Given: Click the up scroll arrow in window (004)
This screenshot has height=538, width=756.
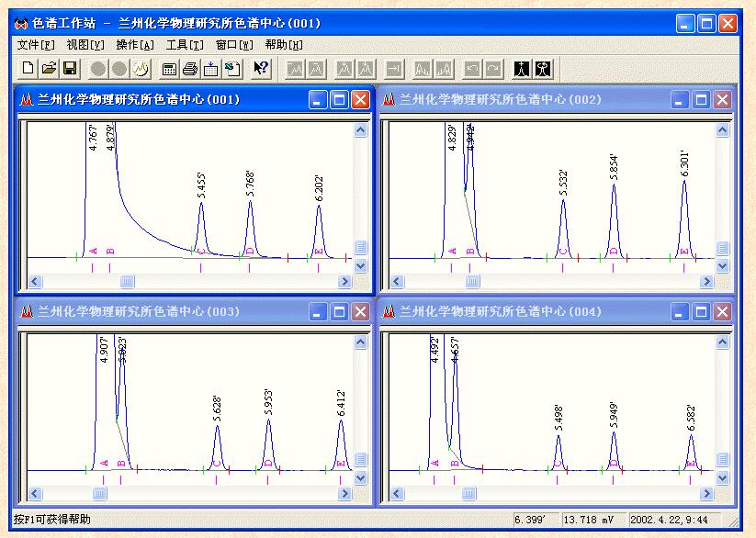Looking at the screenshot, I should point(722,342).
